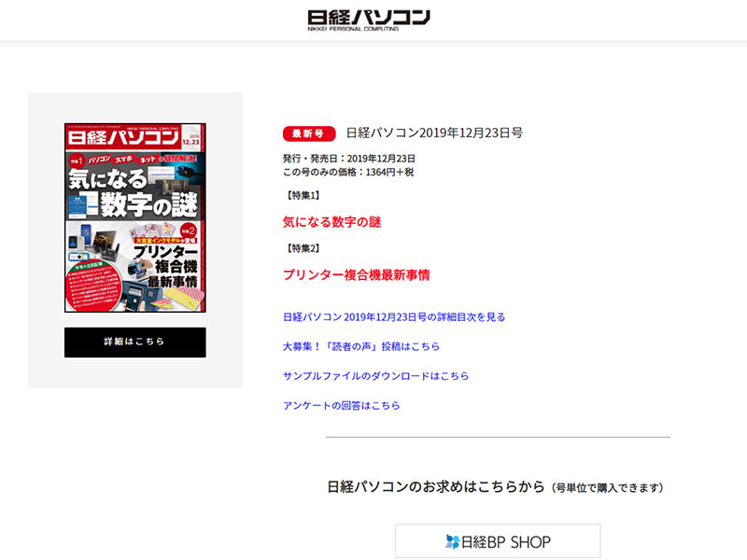747x560 pixels.
Task: Click the price text この号のみの価格：1364円＋税
Action: click(348, 173)
